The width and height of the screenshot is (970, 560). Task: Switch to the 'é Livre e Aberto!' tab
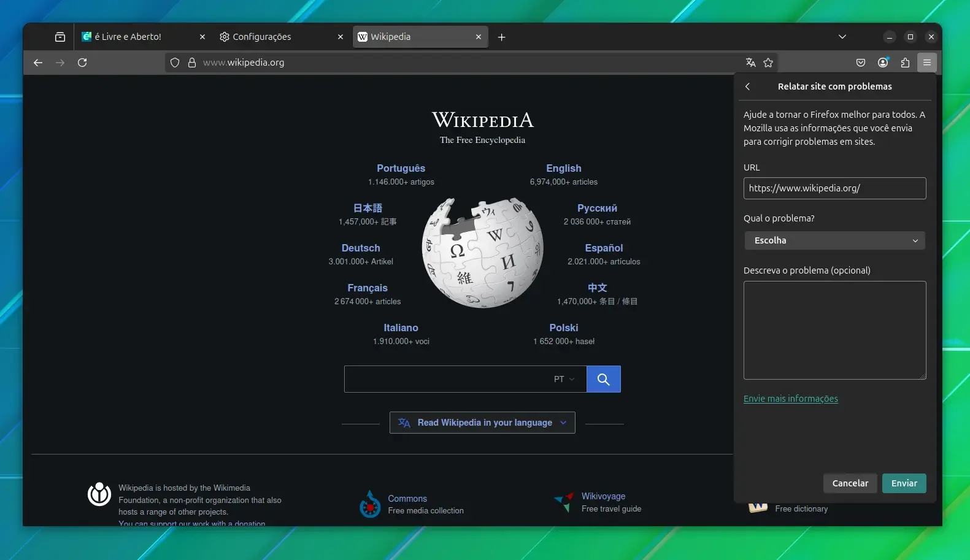coord(144,37)
